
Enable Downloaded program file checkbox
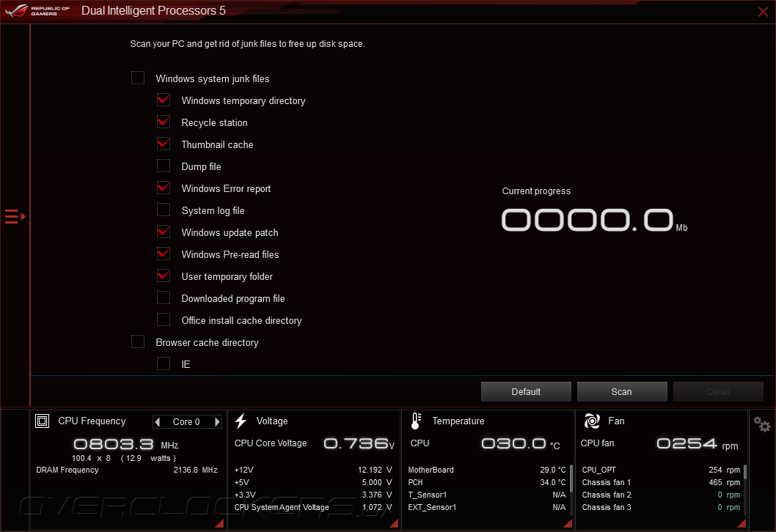[164, 298]
